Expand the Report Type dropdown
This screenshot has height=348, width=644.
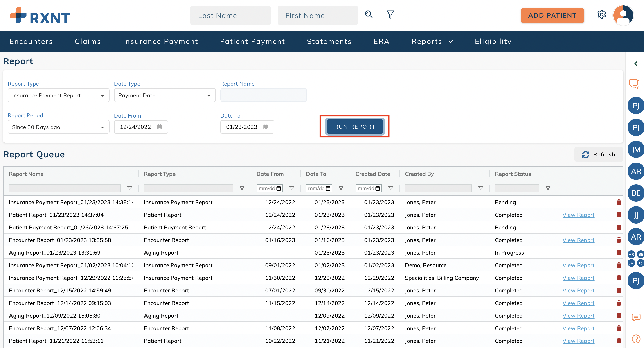click(59, 95)
